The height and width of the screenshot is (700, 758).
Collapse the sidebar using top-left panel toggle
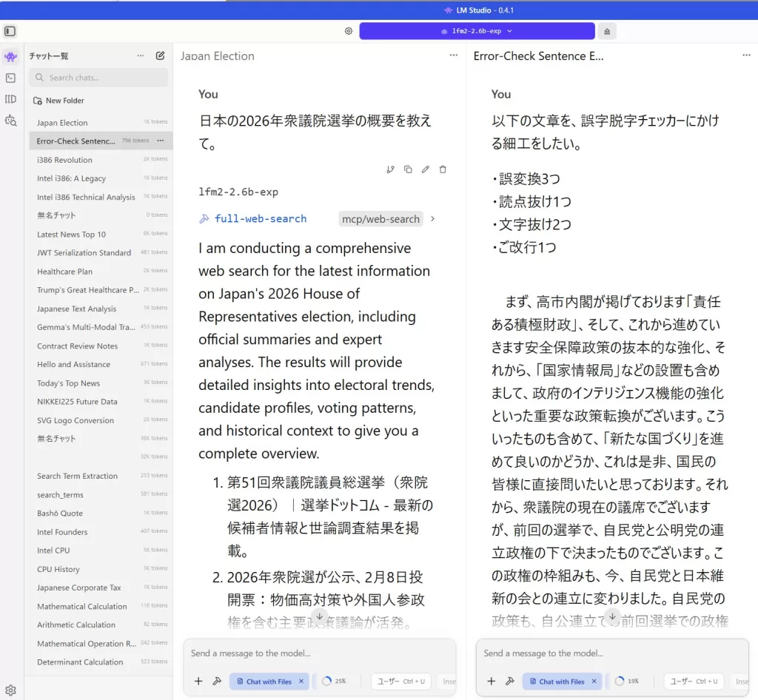9,31
